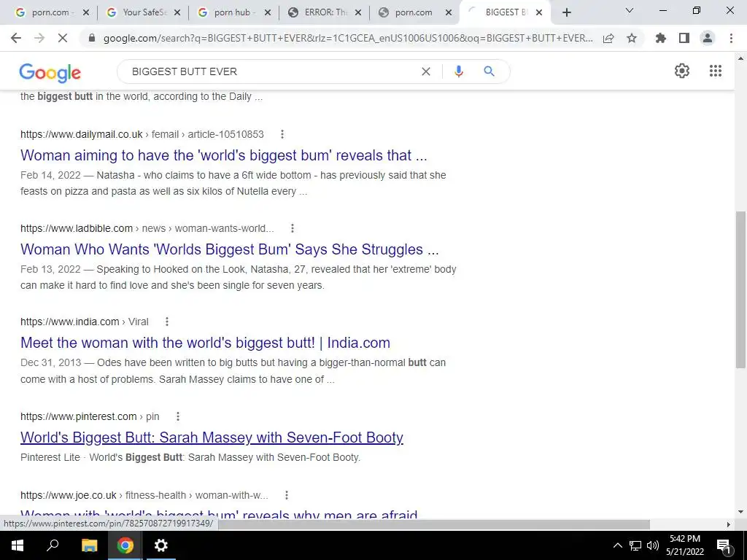Click the address bar URL
Image resolution: width=747 pixels, height=560 pixels.
tap(348, 39)
